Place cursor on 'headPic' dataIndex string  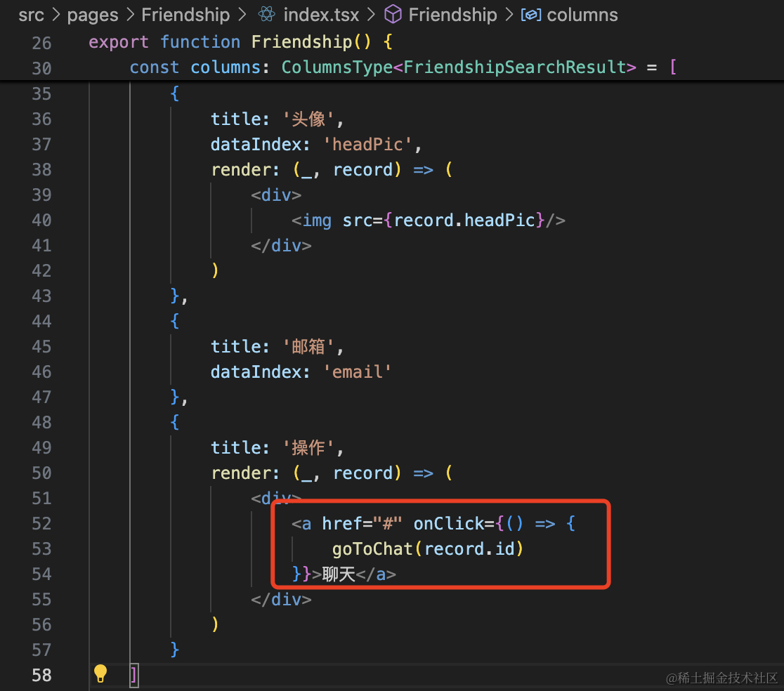tap(367, 144)
